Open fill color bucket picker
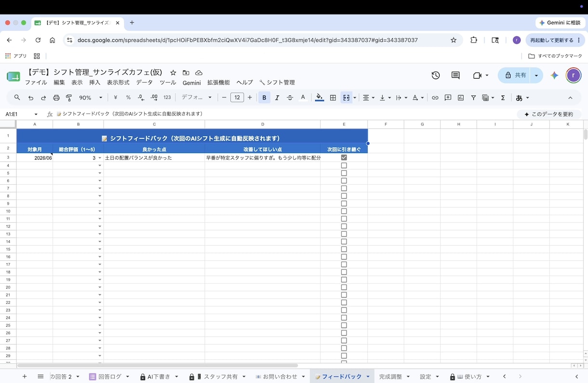 [319, 97]
